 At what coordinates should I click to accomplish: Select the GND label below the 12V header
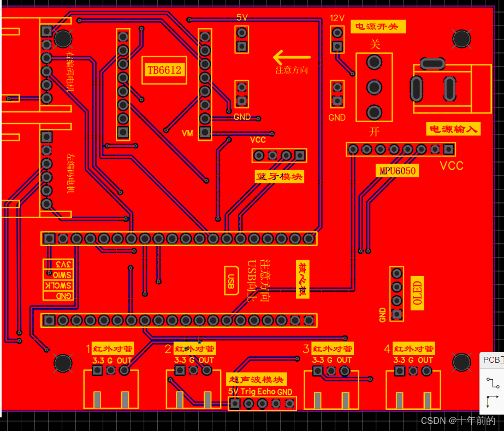[337, 117]
